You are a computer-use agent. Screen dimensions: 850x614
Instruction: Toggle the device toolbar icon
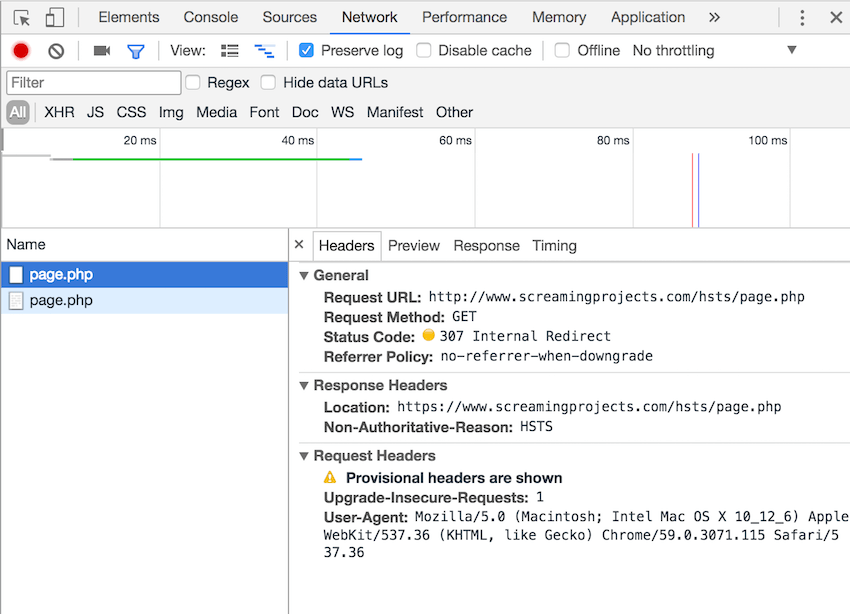tap(54, 17)
